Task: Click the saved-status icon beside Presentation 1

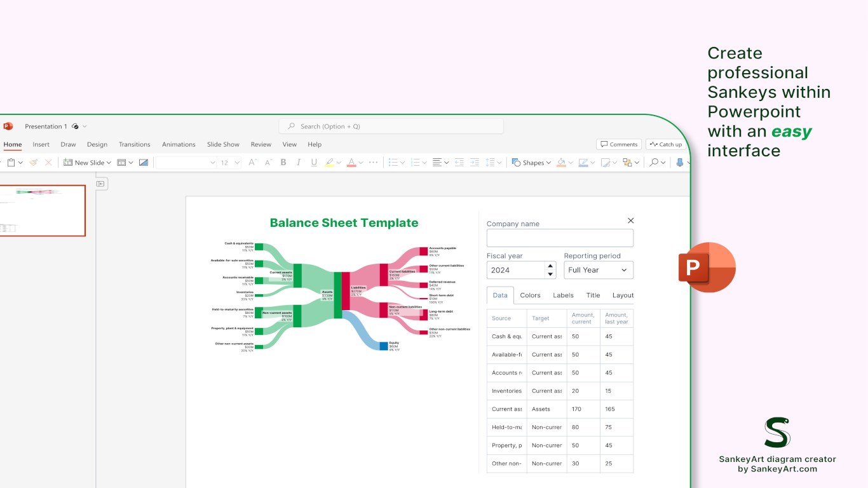Action: [76, 126]
